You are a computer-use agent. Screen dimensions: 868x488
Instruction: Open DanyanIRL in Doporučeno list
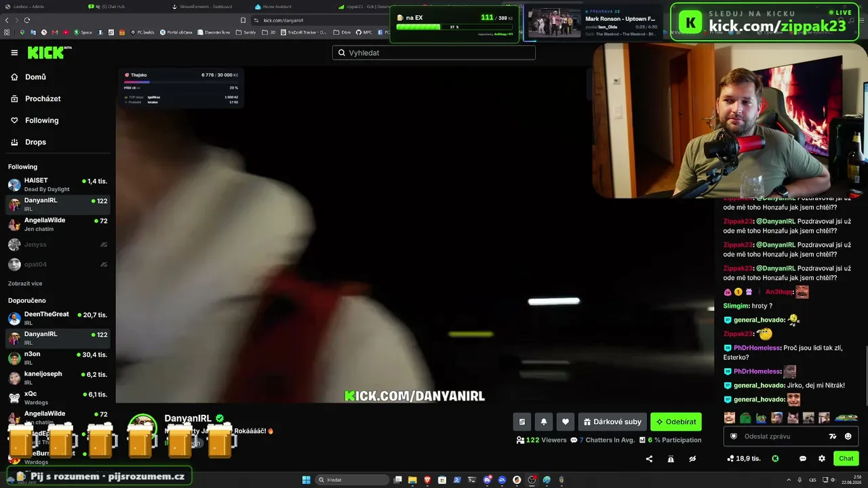point(58,338)
